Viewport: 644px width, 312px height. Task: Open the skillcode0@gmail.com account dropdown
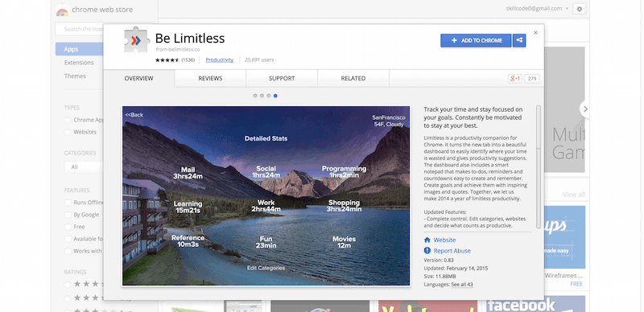pos(538,9)
